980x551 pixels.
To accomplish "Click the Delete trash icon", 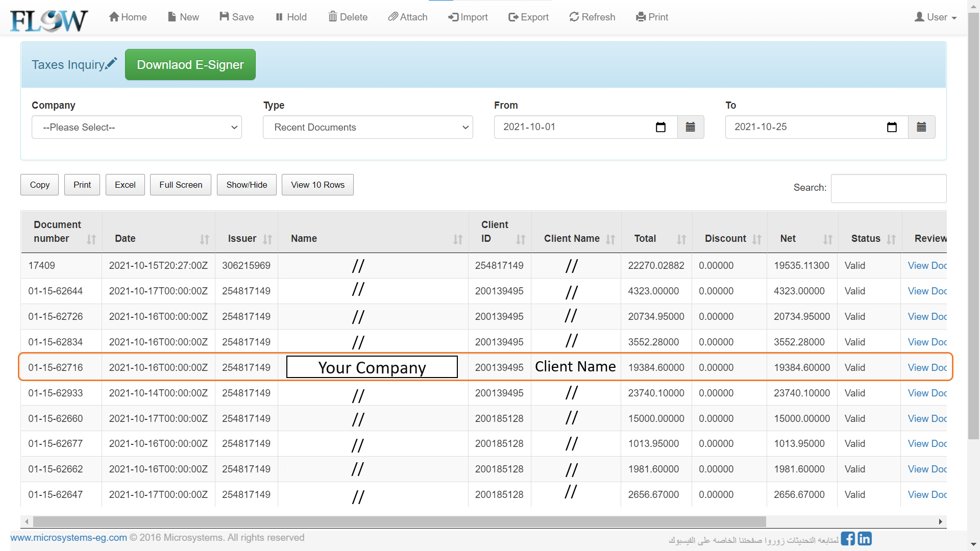I will 333,17.
